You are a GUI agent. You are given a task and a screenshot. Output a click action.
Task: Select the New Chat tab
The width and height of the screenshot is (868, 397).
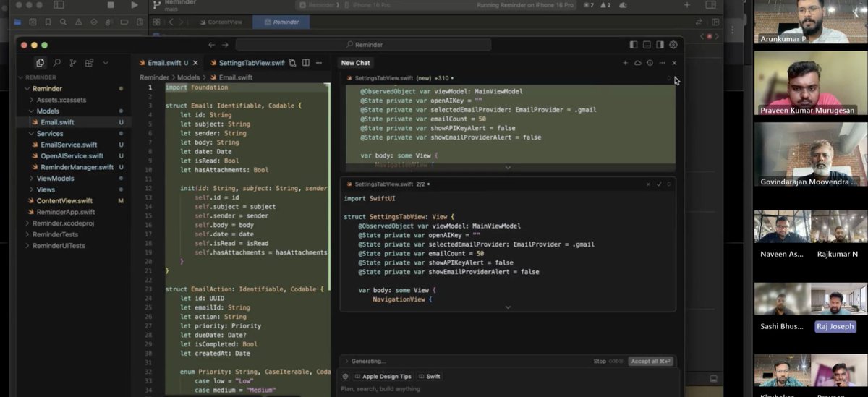[355, 63]
